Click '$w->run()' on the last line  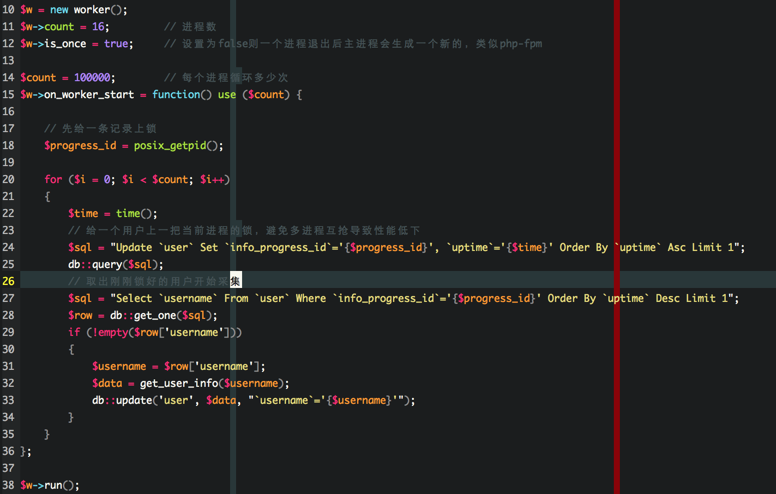[49, 485]
